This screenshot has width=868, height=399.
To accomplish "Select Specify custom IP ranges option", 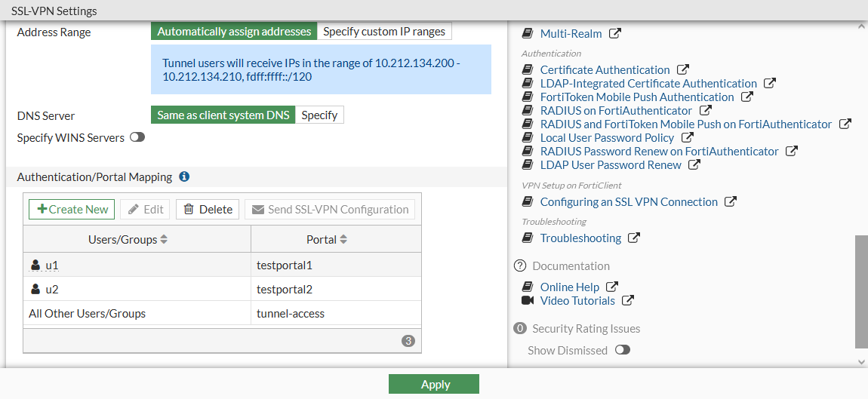I will 384,32.
